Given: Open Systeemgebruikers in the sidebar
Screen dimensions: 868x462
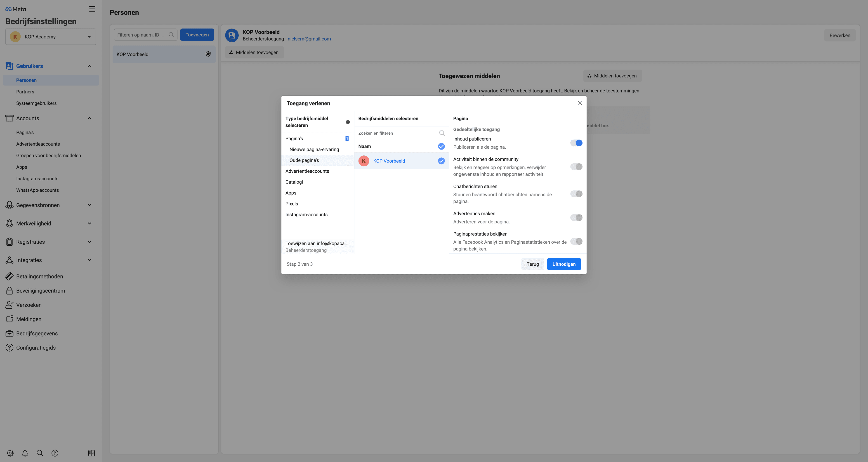Looking at the screenshot, I should pyautogui.click(x=36, y=103).
